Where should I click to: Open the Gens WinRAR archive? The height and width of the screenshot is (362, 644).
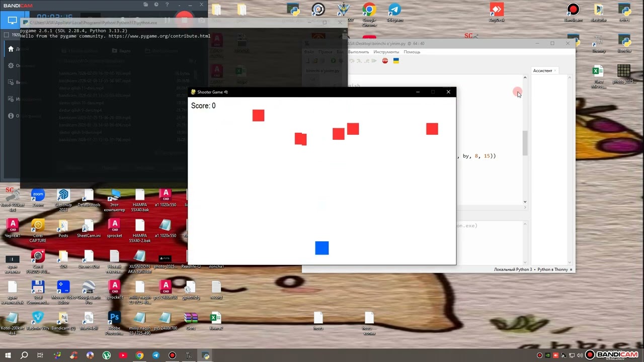(x=191, y=321)
